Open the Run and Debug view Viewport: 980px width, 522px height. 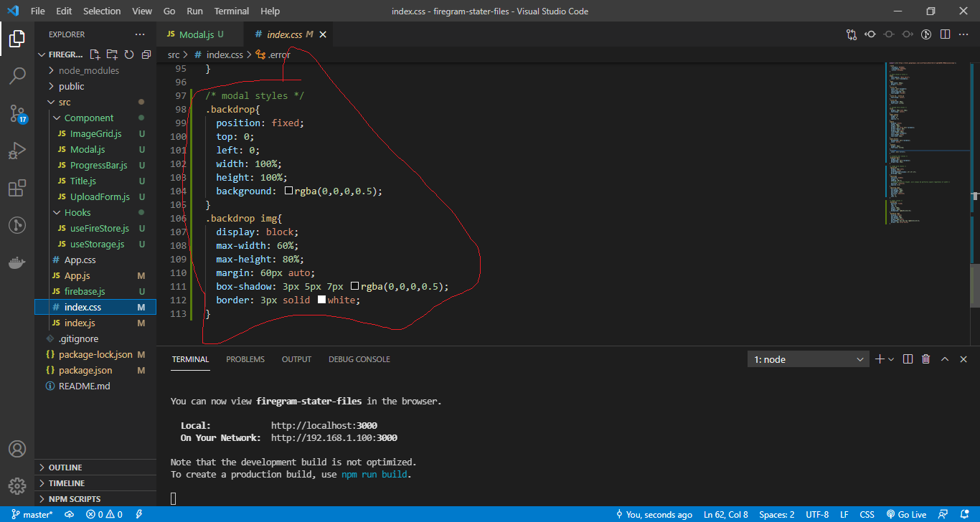click(17, 151)
